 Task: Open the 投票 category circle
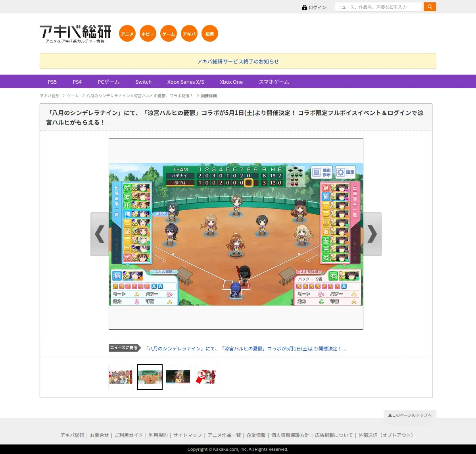click(x=210, y=34)
